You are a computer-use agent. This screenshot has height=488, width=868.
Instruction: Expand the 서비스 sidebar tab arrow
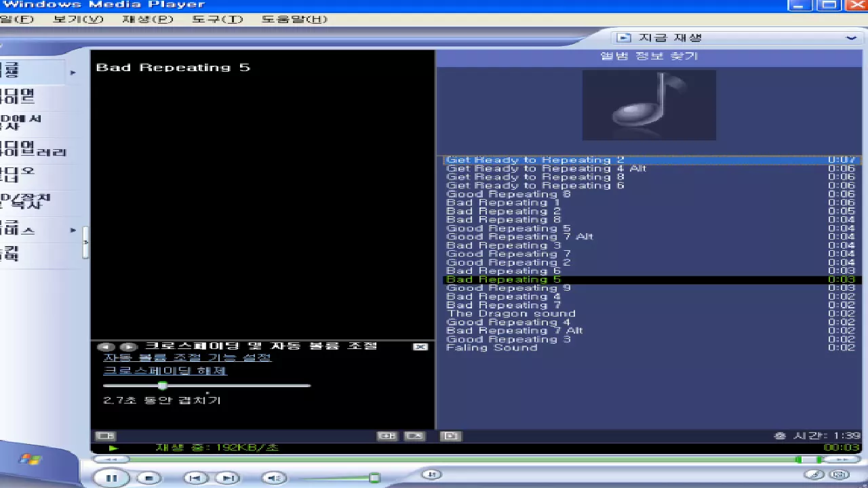(x=73, y=230)
